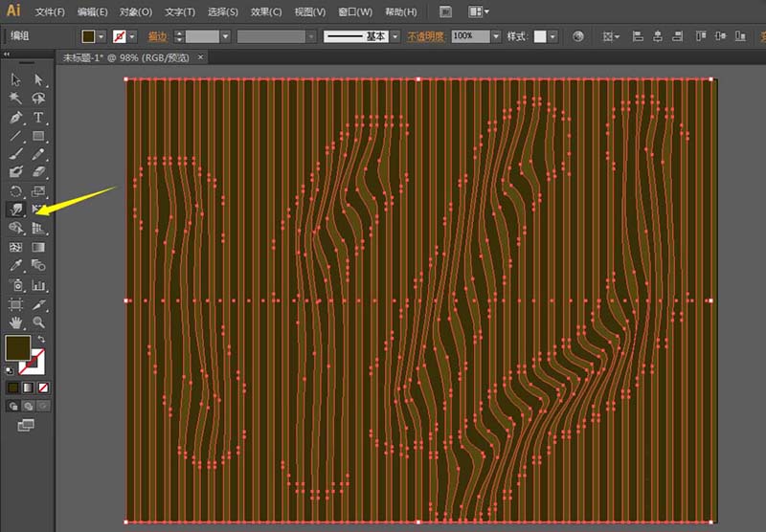Click the 不透明度 opacity link
766x532 pixels.
425,36
